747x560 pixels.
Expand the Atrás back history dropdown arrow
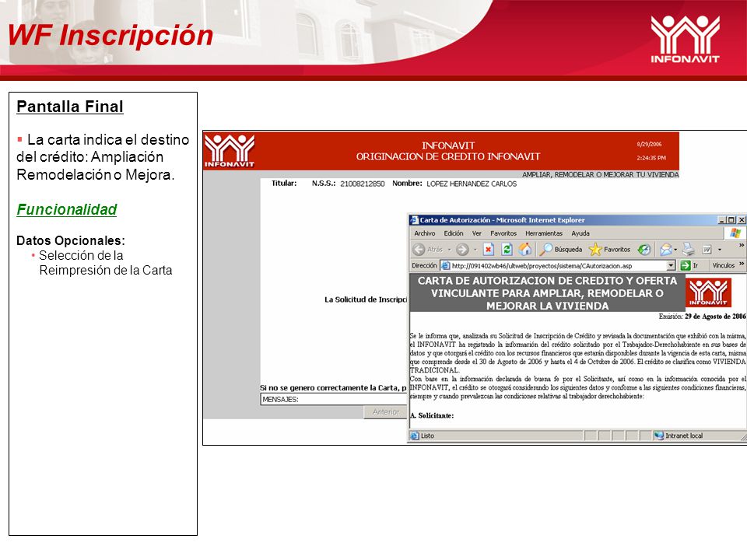(x=449, y=250)
